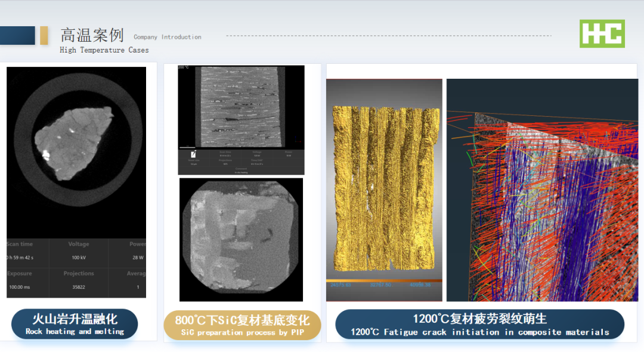Click the 'Voltage' label
644x352 pixels.
click(x=79, y=244)
